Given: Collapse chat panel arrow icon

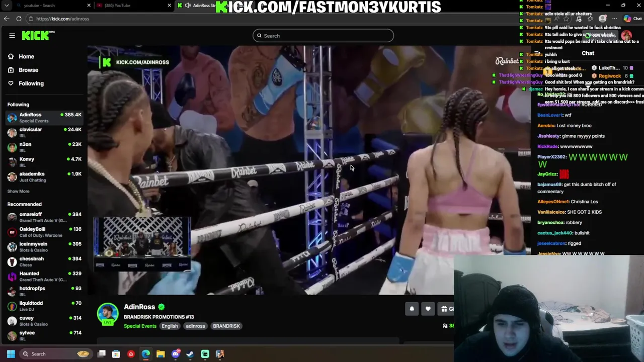Looking at the screenshot, I should click(537, 53).
